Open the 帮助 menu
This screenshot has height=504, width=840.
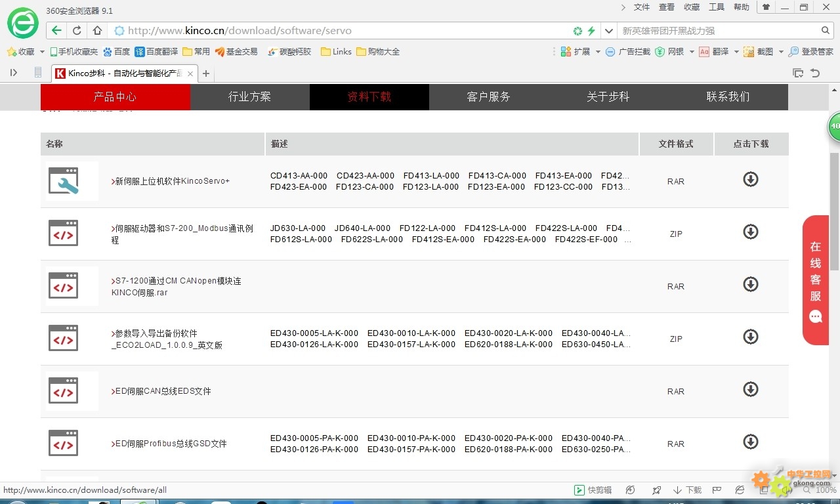tap(742, 7)
